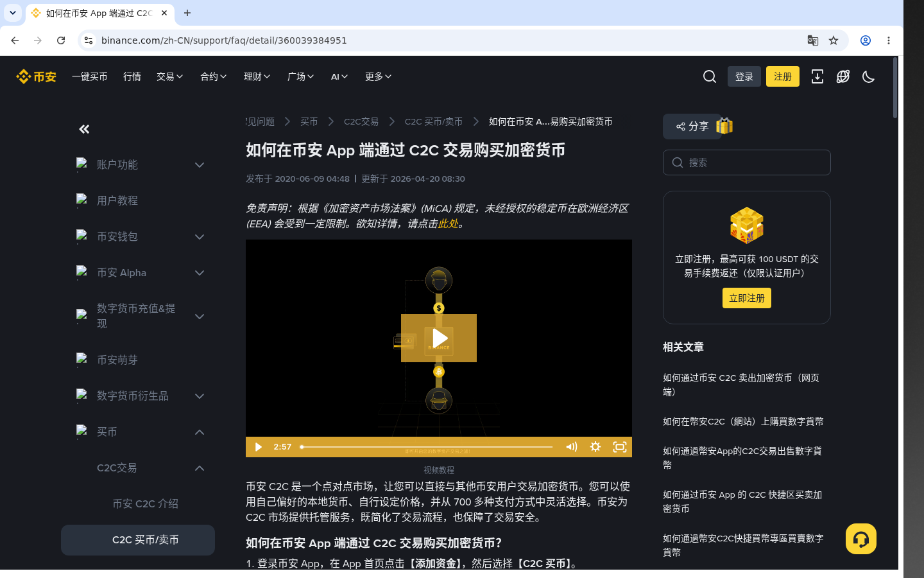
Task: Bookmark this page with the star icon
Action: tap(834, 40)
